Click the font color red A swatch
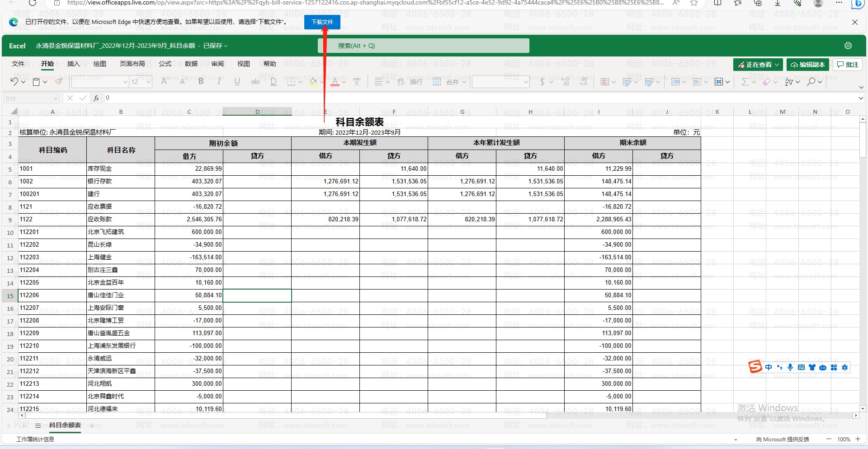Screen dimensions: 868x449 click(335, 82)
